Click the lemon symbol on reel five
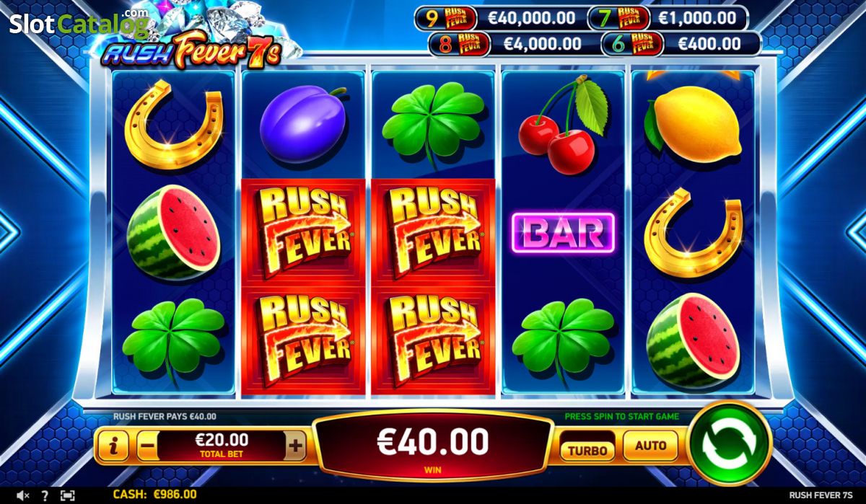866x504 pixels. (x=694, y=123)
